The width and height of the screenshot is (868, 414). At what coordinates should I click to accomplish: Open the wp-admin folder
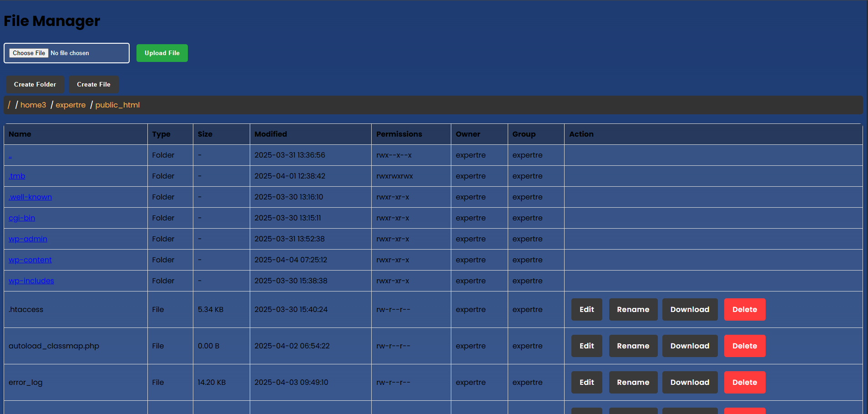coord(28,239)
